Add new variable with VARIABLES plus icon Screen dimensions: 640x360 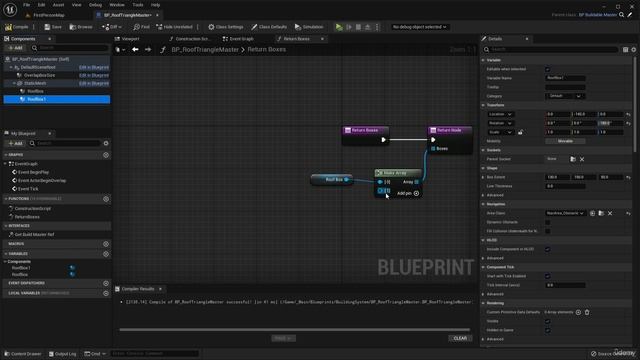pyautogui.click(x=106, y=254)
